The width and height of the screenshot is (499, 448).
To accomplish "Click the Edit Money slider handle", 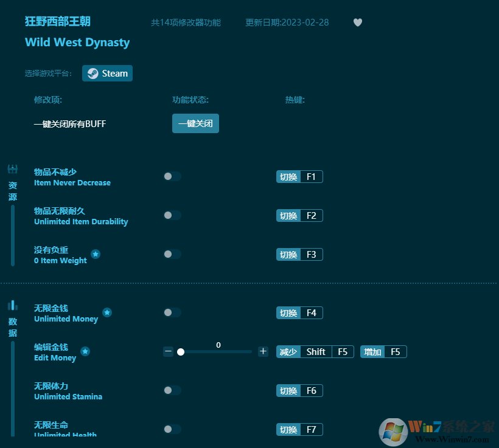I will click(181, 352).
